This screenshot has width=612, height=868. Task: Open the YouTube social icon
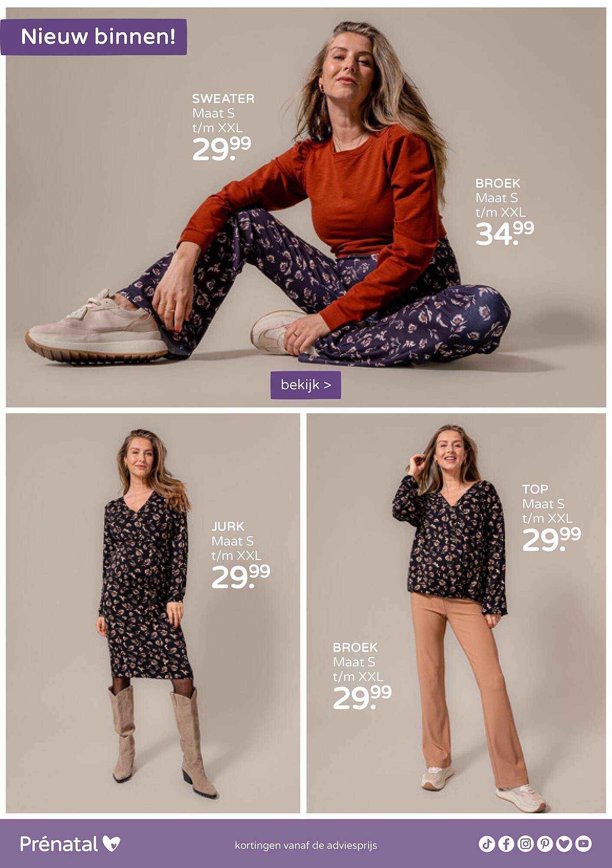tap(583, 844)
